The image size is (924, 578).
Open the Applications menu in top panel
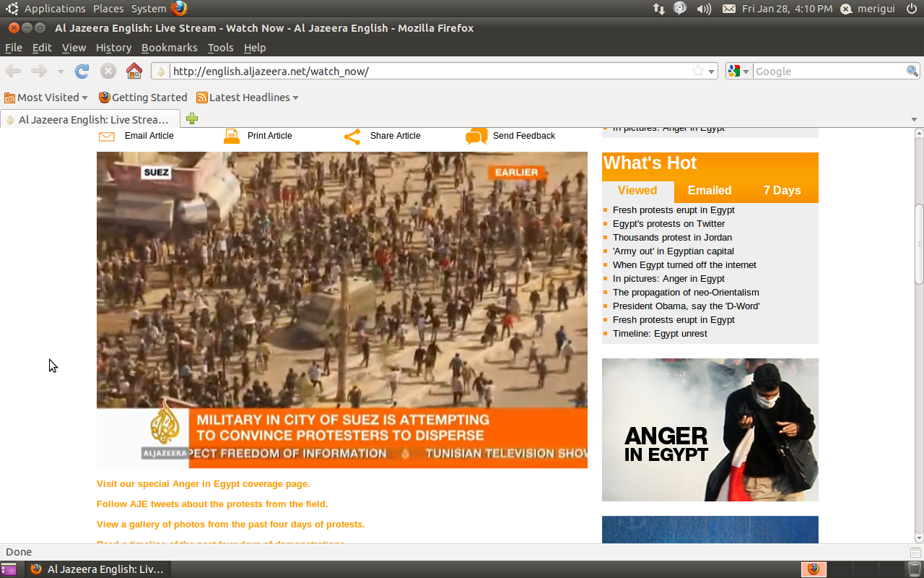coord(55,9)
